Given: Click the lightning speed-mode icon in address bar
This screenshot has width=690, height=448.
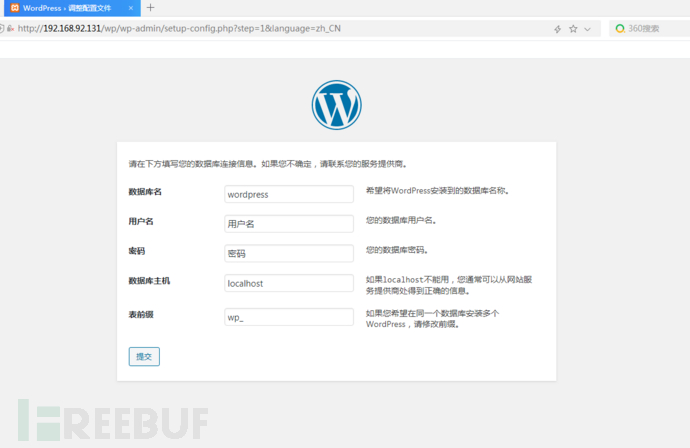Looking at the screenshot, I should (558, 29).
